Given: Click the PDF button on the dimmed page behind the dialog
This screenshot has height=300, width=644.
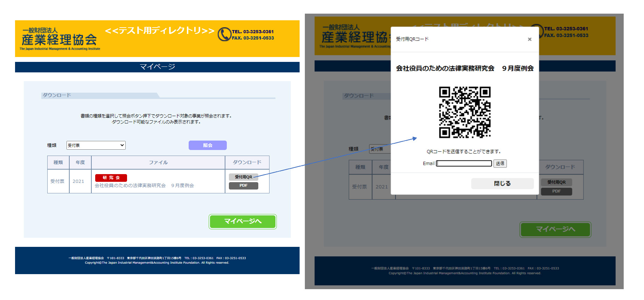Looking at the screenshot, I should tap(556, 191).
